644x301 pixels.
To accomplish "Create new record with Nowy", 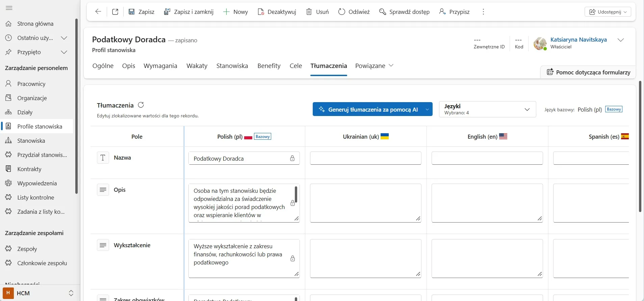I will point(236,12).
